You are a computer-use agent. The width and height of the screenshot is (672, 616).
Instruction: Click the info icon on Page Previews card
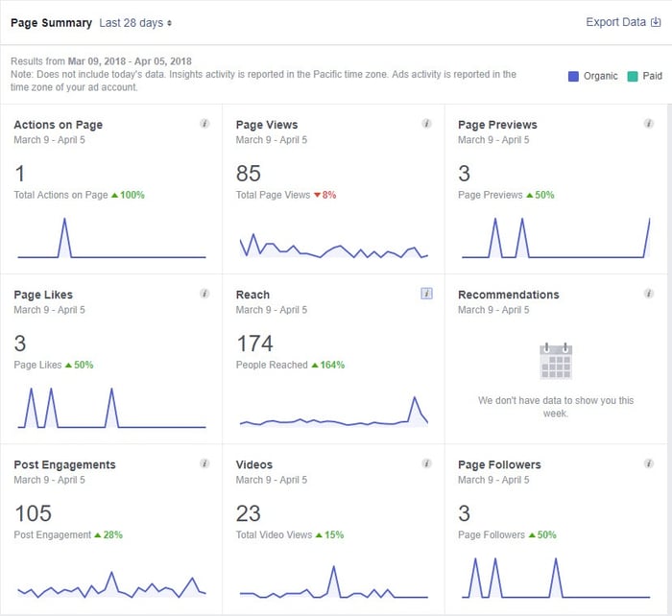tap(649, 124)
